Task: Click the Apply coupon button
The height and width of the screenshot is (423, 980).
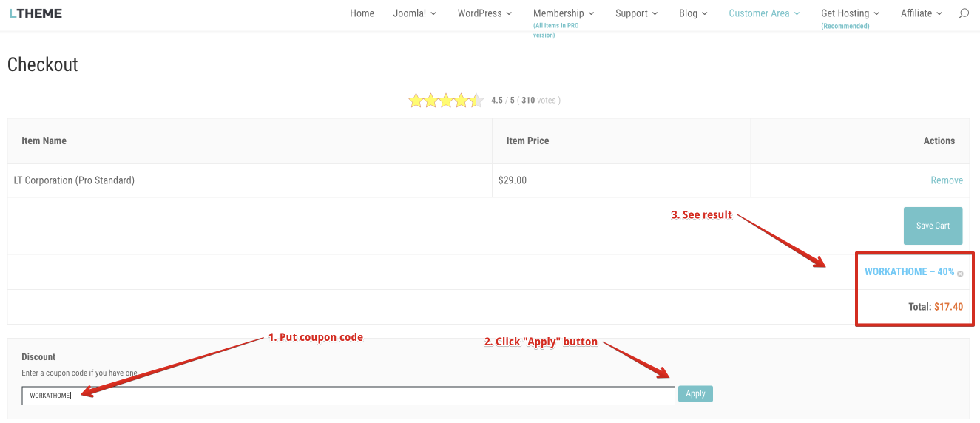Action: pyautogui.click(x=695, y=394)
